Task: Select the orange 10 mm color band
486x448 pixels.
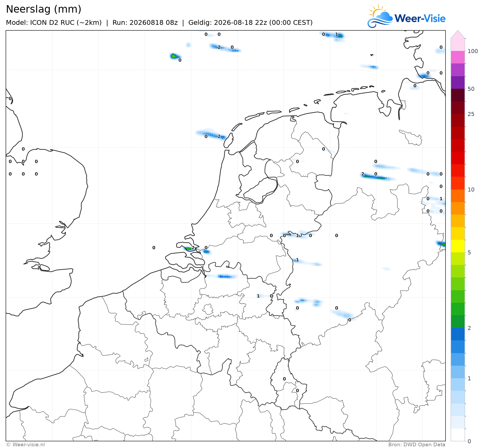Action: pyautogui.click(x=458, y=196)
